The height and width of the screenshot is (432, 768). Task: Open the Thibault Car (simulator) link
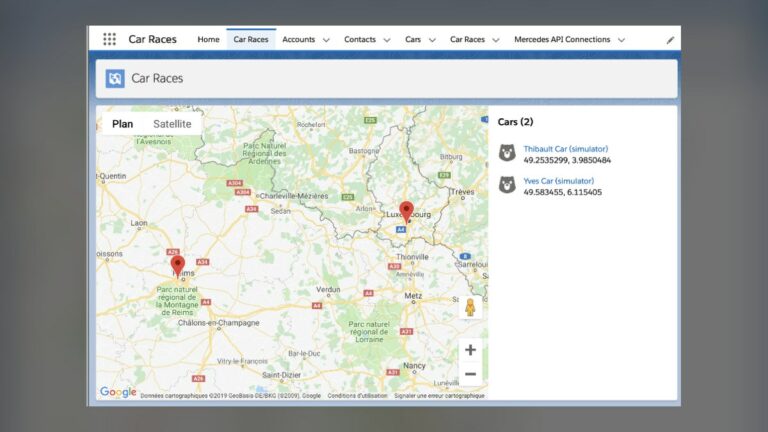coord(565,149)
